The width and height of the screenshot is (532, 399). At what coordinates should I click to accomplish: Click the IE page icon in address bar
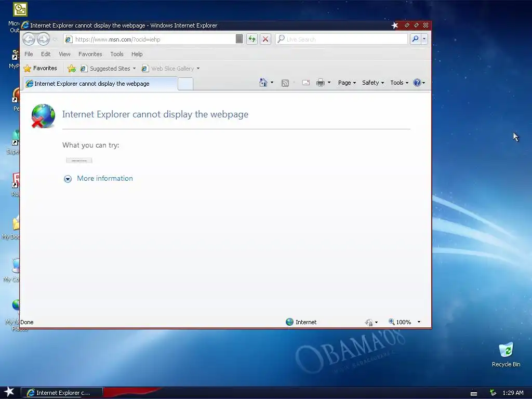point(69,39)
